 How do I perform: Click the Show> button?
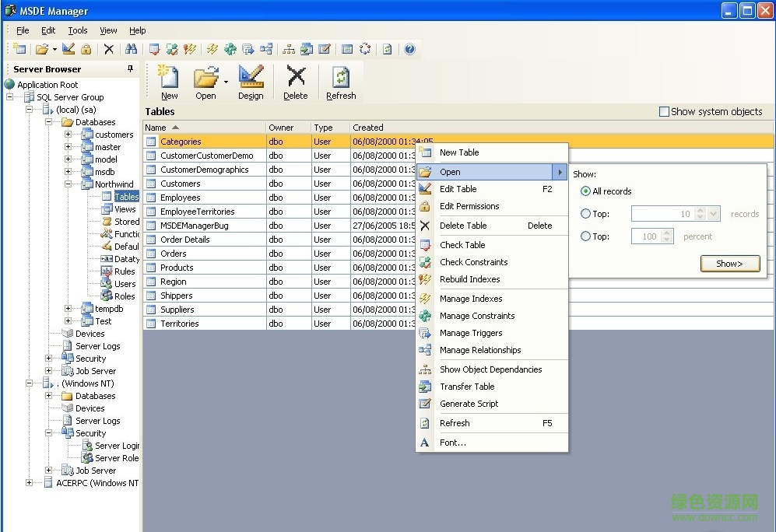[x=729, y=264]
